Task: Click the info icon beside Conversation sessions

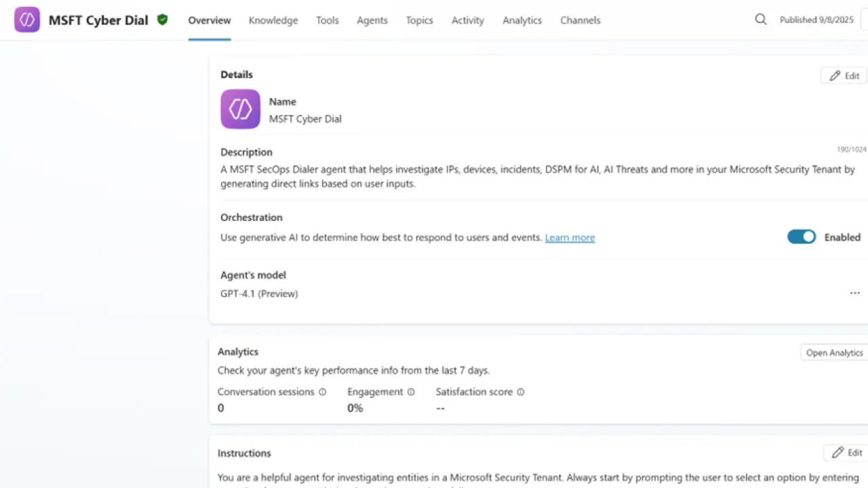Action: click(x=322, y=392)
